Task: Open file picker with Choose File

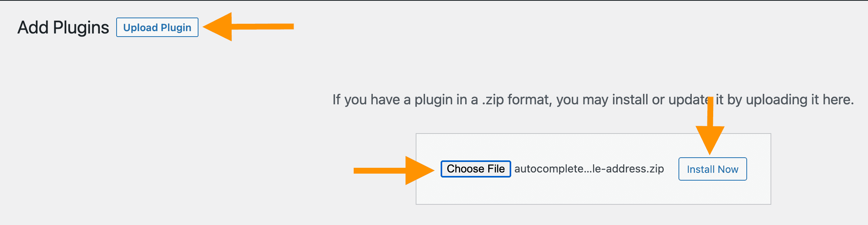Action: [x=476, y=169]
